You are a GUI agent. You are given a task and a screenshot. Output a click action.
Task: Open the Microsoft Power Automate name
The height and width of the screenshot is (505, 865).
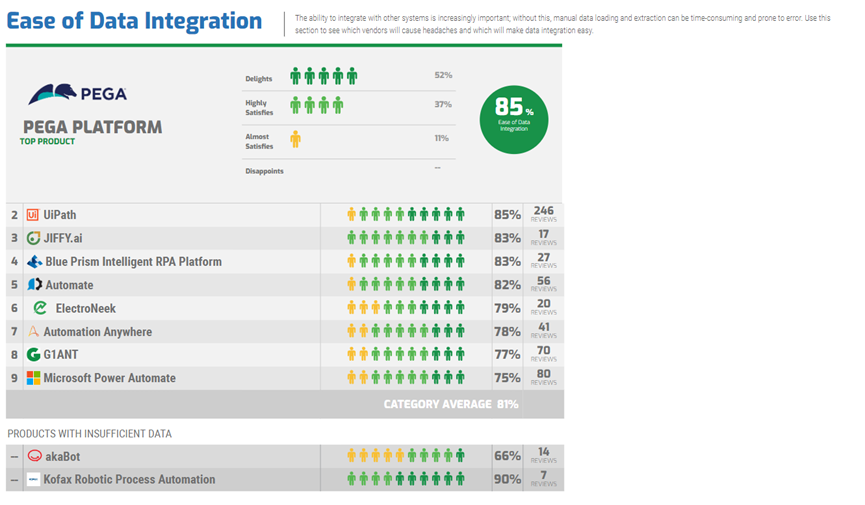coord(110,378)
